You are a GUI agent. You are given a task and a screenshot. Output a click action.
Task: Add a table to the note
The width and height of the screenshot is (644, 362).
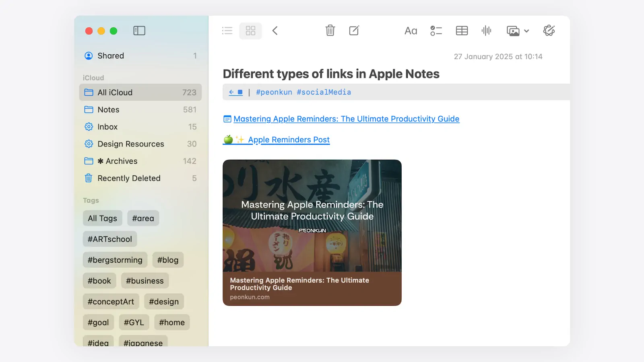click(x=462, y=31)
